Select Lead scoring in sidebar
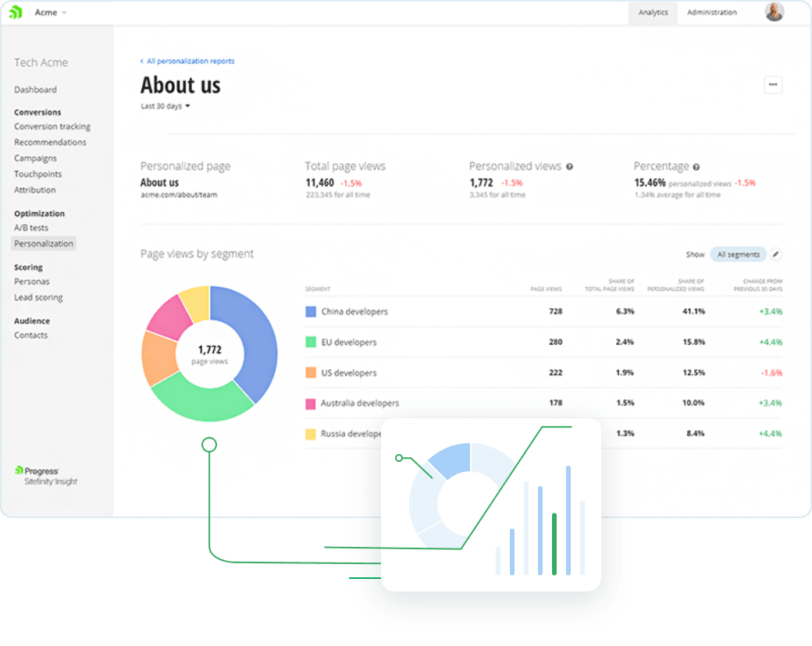The height and width of the screenshot is (646, 812). tap(38, 297)
